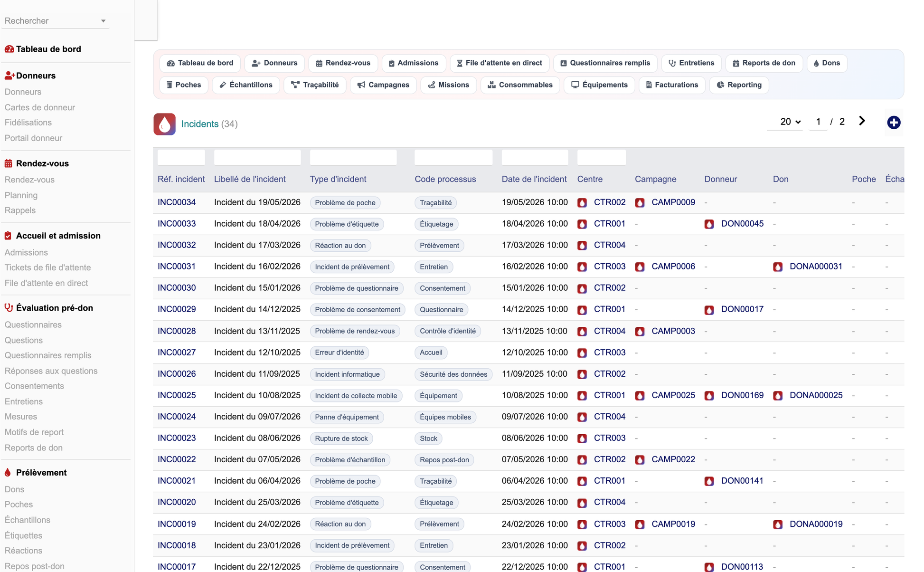Click the Accueil et admission clipboard icon

8,236
